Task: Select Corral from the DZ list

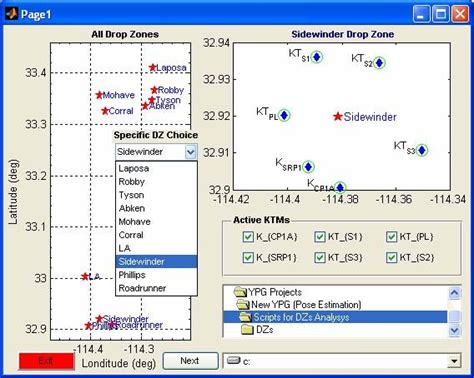Action: point(156,235)
